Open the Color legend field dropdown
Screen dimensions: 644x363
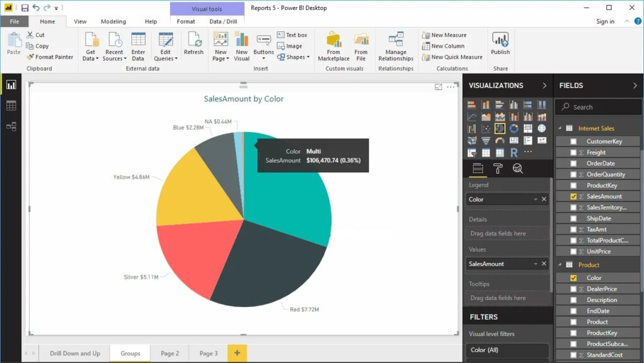(x=536, y=199)
